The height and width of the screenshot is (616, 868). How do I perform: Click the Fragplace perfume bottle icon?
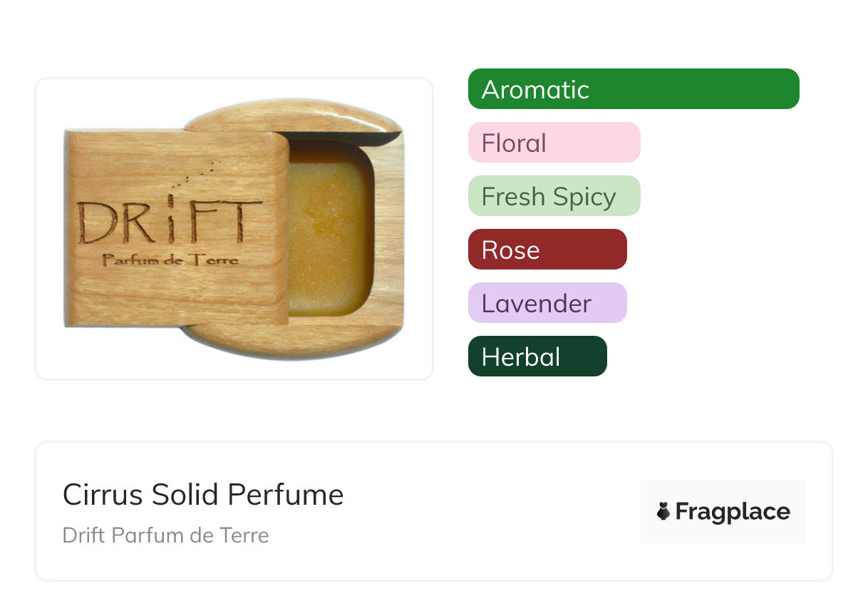pos(663,511)
